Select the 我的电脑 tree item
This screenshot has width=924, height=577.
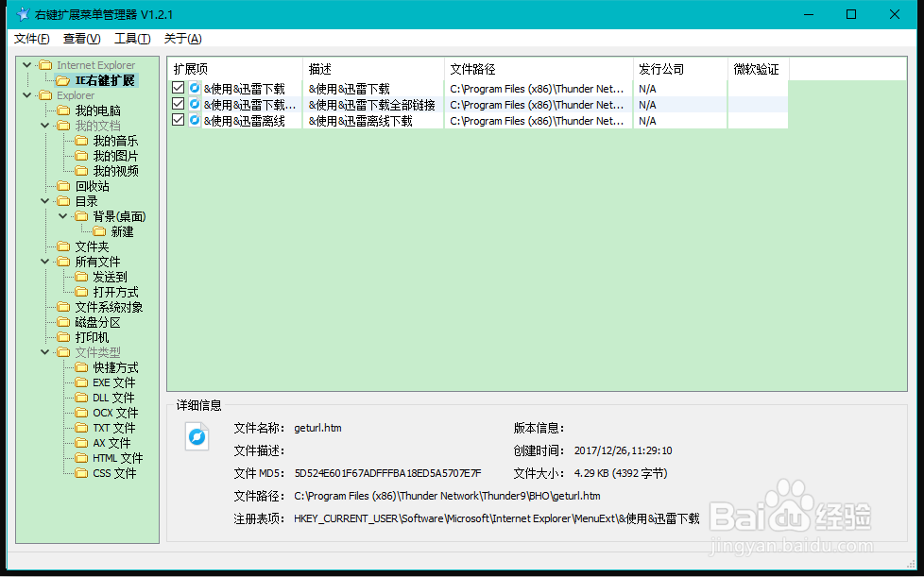[98, 110]
